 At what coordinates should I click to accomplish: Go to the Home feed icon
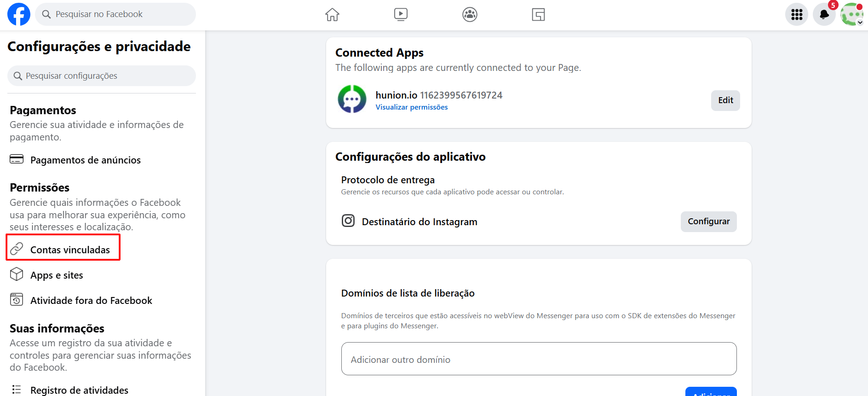(332, 15)
